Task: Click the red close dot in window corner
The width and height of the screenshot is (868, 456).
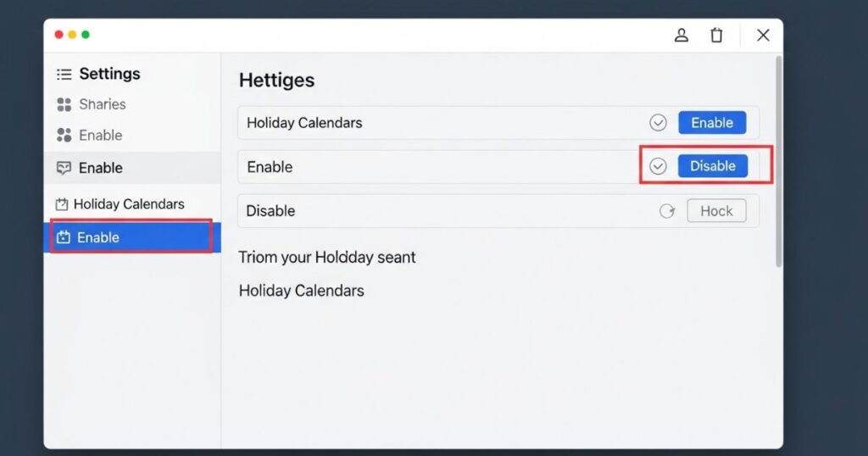Action: click(x=58, y=35)
